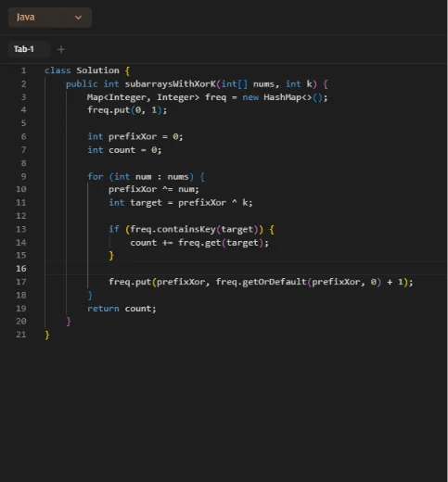Click line number 1 in gutter

click(x=23, y=70)
